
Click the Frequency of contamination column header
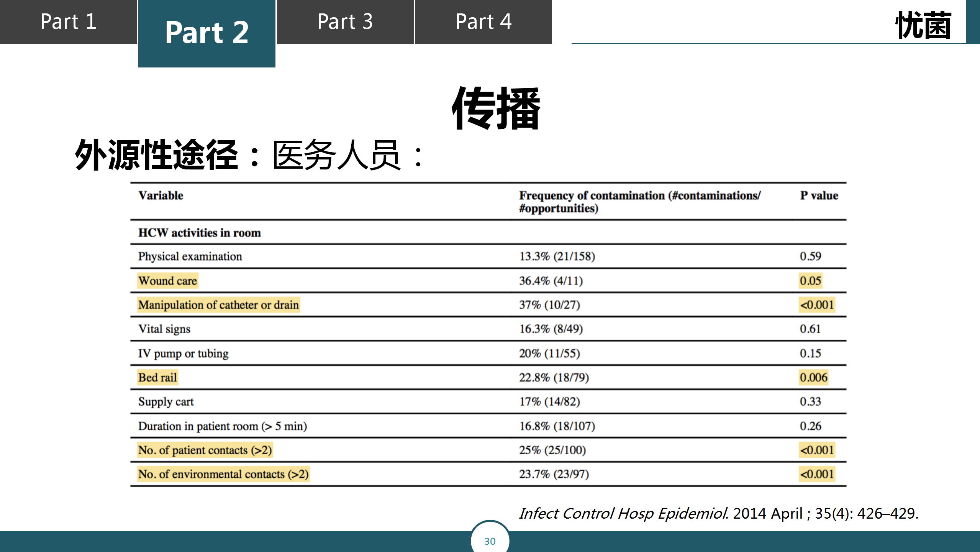(640, 202)
